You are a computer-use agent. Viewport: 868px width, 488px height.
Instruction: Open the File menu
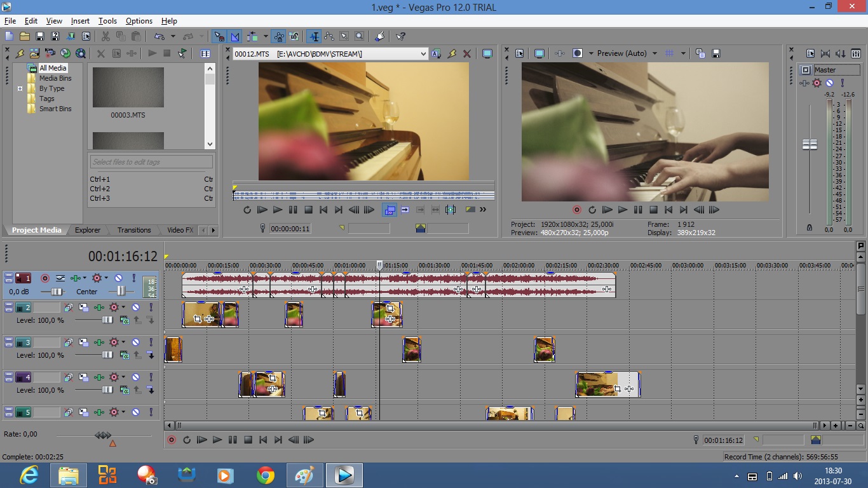(10, 21)
